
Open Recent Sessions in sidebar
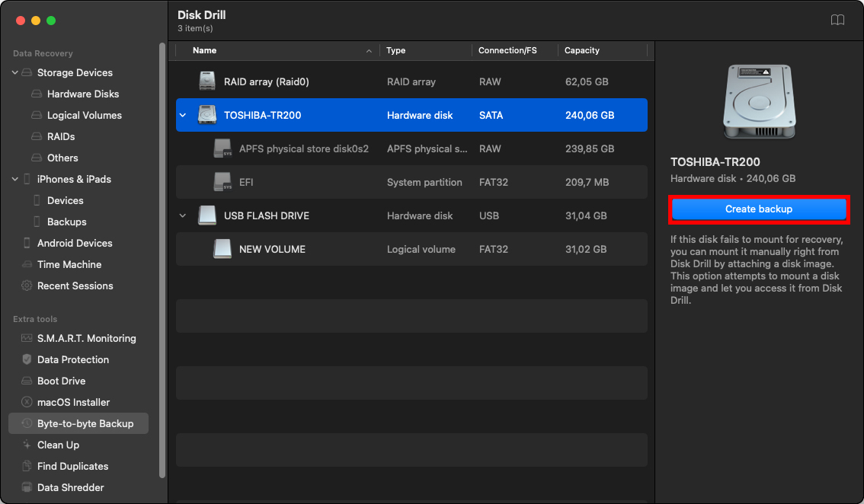coord(75,285)
